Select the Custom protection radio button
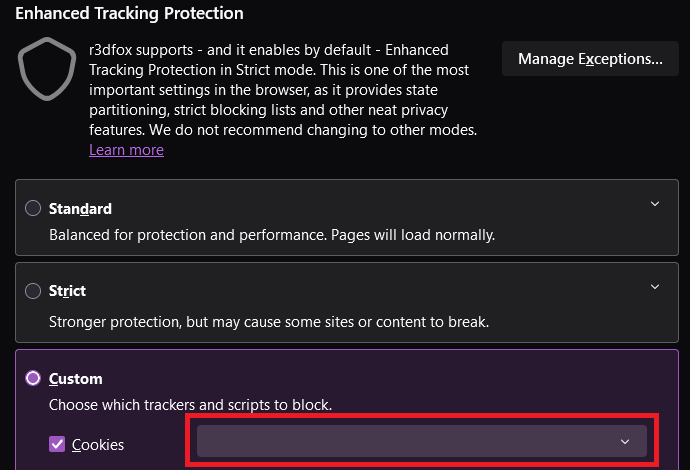The width and height of the screenshot is (690, 470). click(33, 379)
